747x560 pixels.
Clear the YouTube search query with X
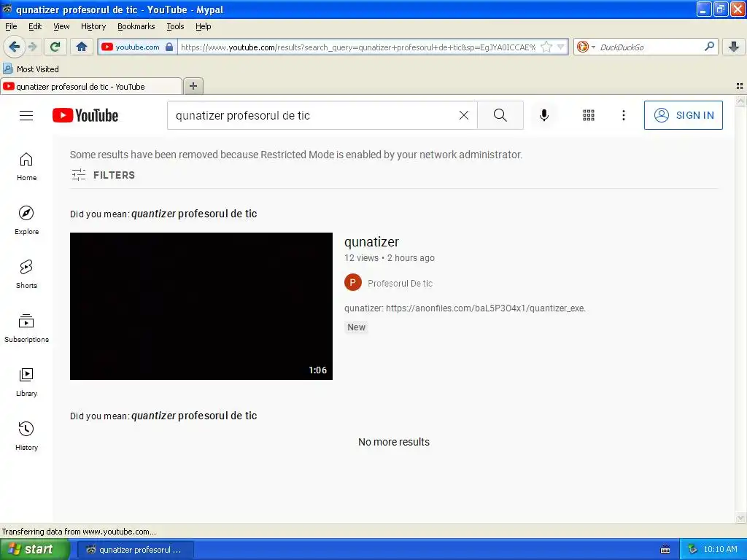pos(463,115)
